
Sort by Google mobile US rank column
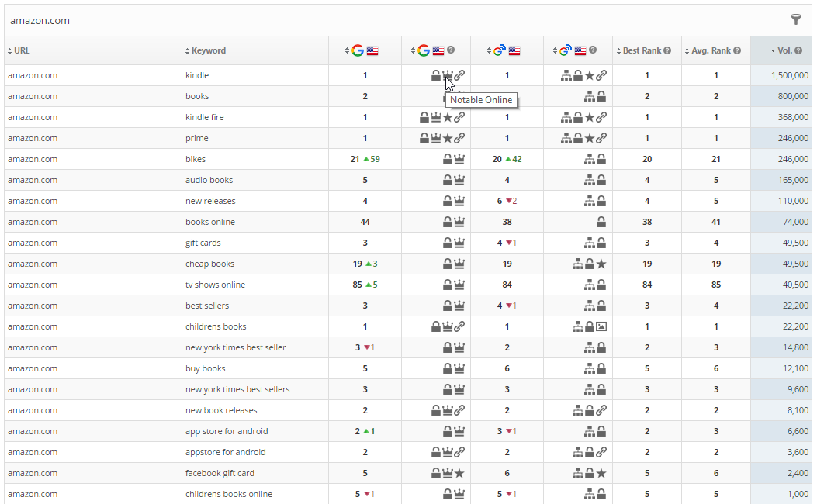(504, 50)
